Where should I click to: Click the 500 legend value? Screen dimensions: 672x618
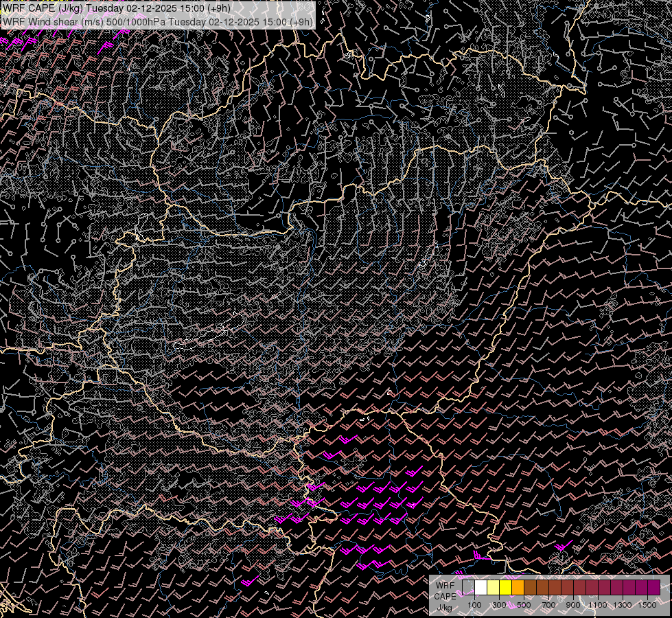tap(524, 605)
